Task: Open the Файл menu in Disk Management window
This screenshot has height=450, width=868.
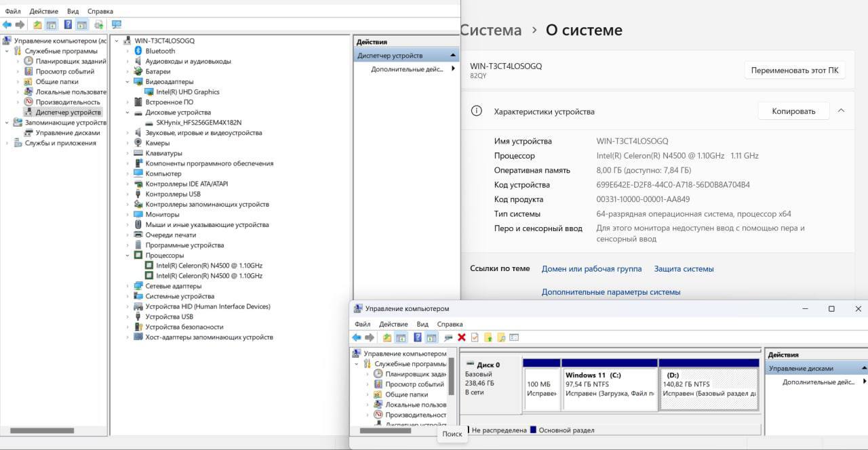Action: [x=362, y=324]
